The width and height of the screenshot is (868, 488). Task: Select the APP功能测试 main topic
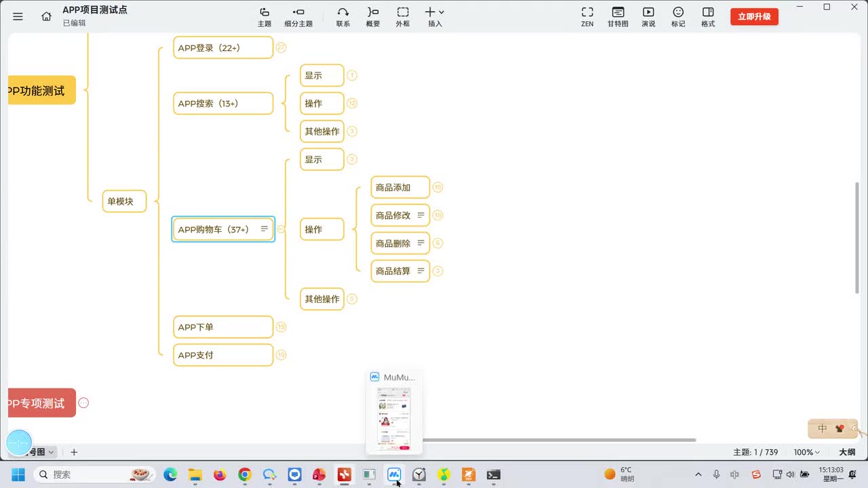(x=41, y=90)
